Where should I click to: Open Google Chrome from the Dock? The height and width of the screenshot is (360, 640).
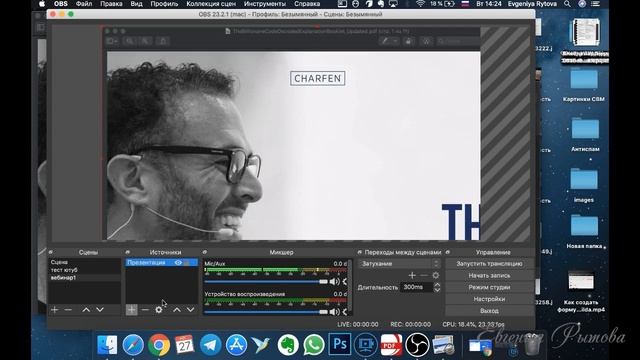(x=159, y=344)
